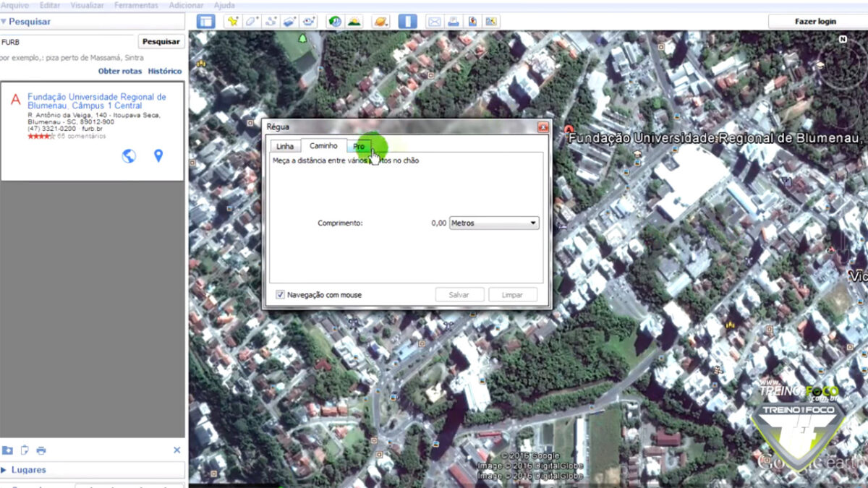868x488 pixels.
Task: Click the globe icon in FURB result
Action: 129,155
